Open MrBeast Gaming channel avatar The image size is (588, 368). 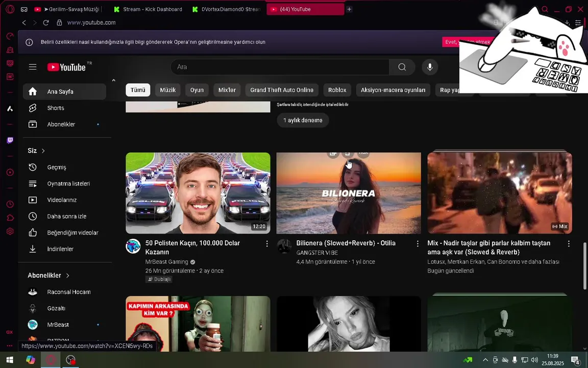(133, 246)
